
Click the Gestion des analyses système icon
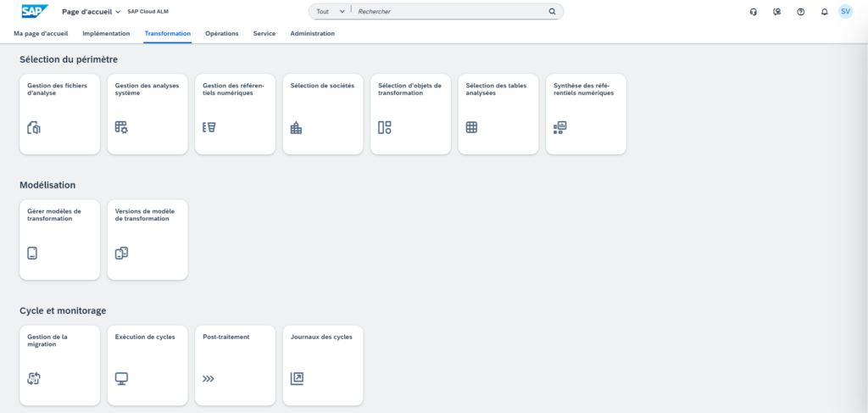[121, 127]
